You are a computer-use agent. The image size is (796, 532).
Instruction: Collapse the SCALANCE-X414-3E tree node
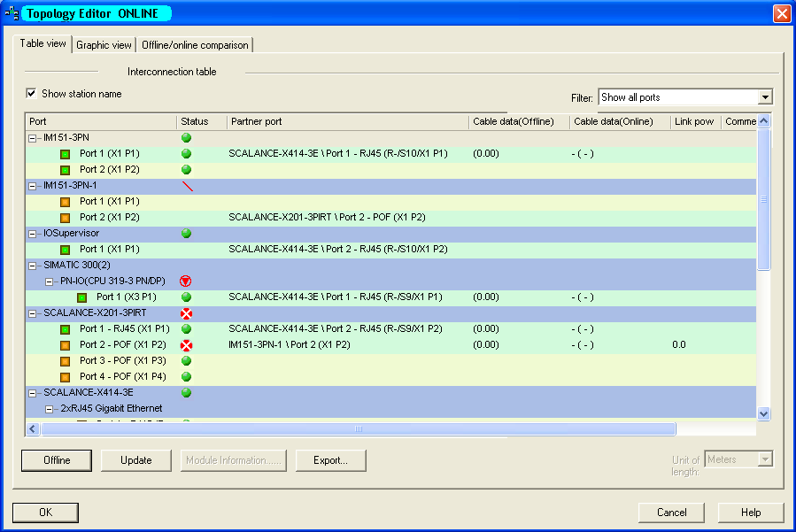[x=32, y=393]
